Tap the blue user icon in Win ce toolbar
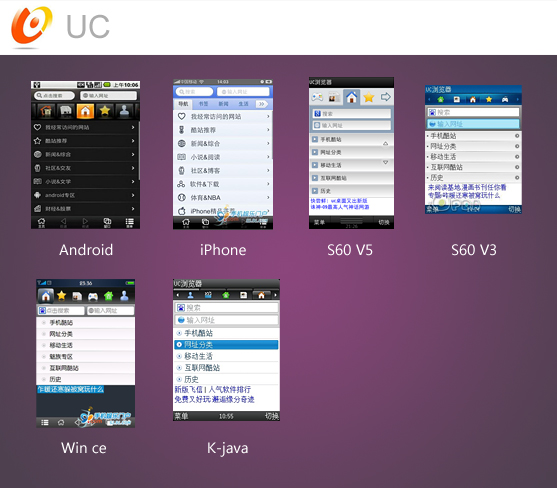The height and width of the screenshot is (488, 557). 124,295
